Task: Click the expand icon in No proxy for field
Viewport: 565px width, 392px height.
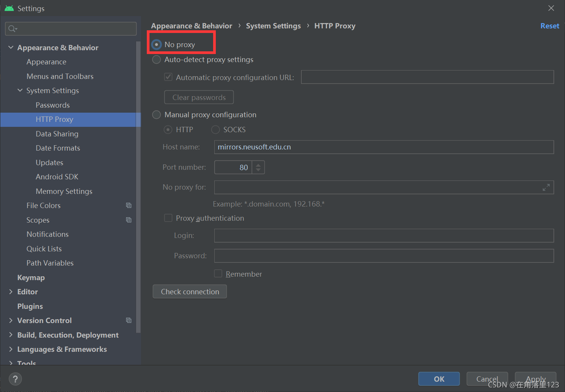Action: (x=546, y=187)
